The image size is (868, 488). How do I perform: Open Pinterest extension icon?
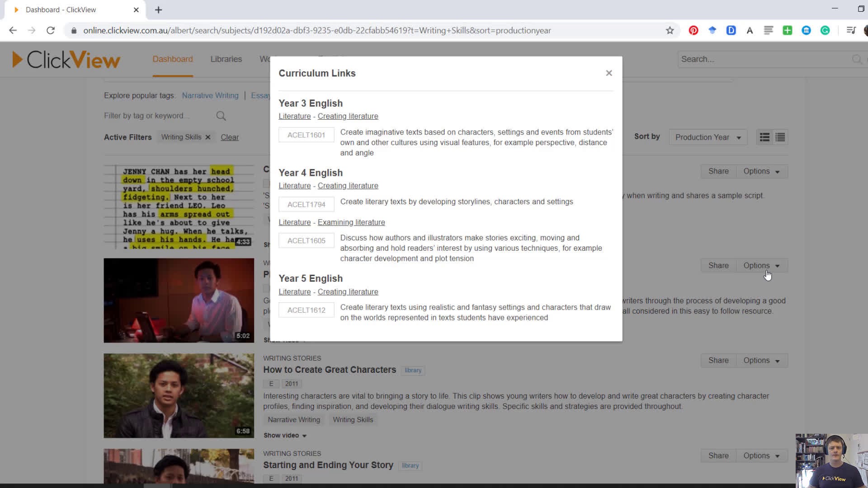(x=693, y=30)
